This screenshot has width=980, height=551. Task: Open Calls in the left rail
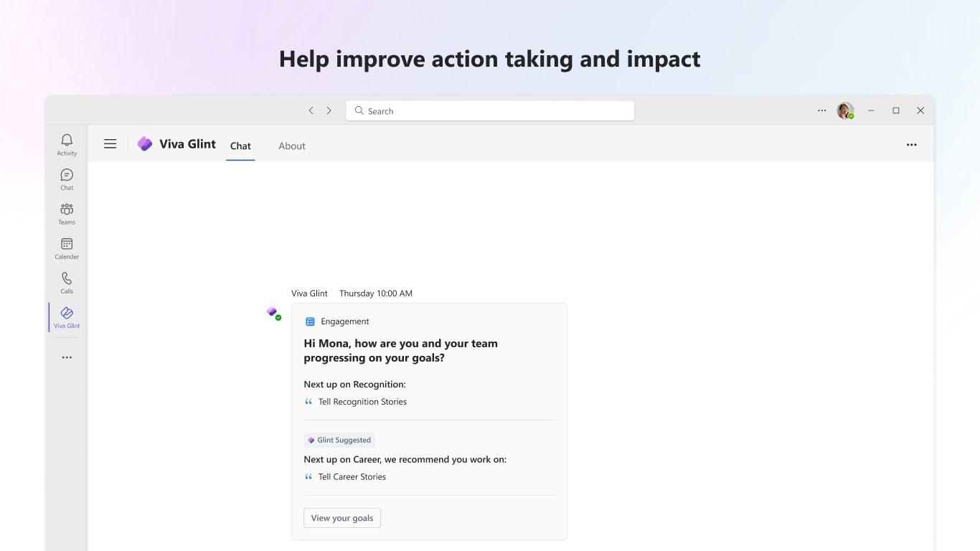[x=67, y=282]
